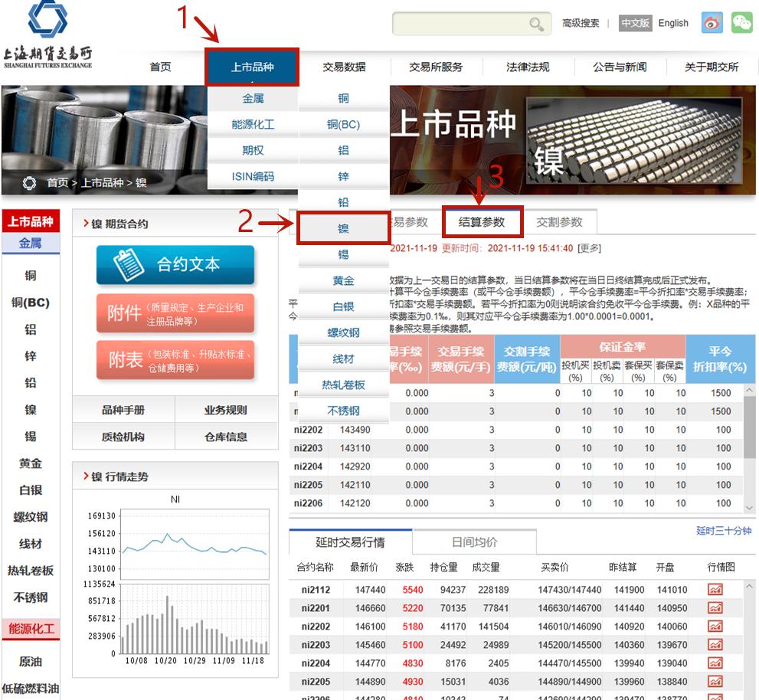Click quotes table scrollbar up arrow
The width and height of the screenshot is (759, 700).
(749, 586)
